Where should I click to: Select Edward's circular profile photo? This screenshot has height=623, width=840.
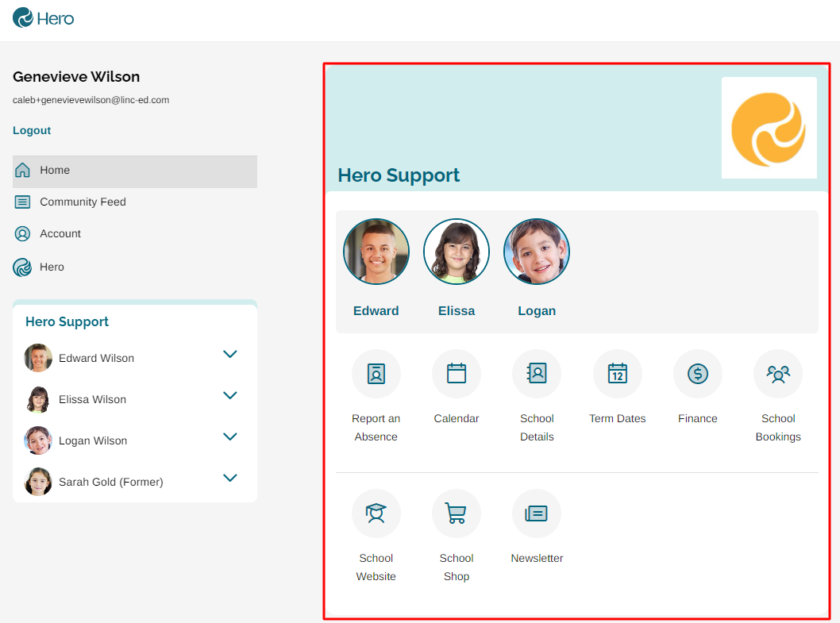(x=376, y=252)
